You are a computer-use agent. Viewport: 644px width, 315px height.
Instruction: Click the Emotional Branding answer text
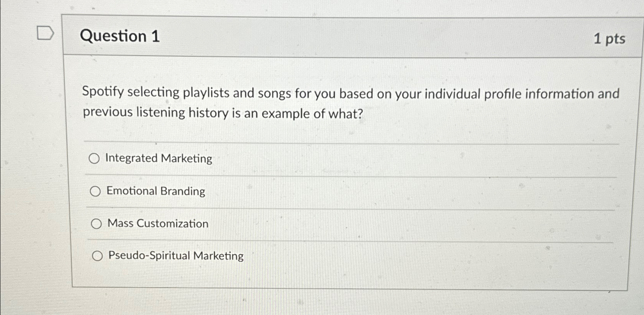coord(155,191)
